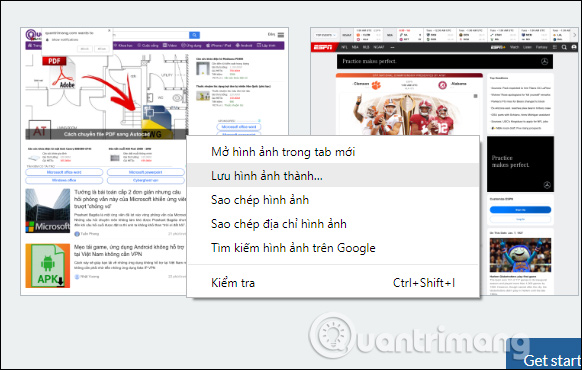The image size is (582, 370).
Task: Close the Quantrimang notification popup
Action: pyautogui.click(x=109, y=30)
